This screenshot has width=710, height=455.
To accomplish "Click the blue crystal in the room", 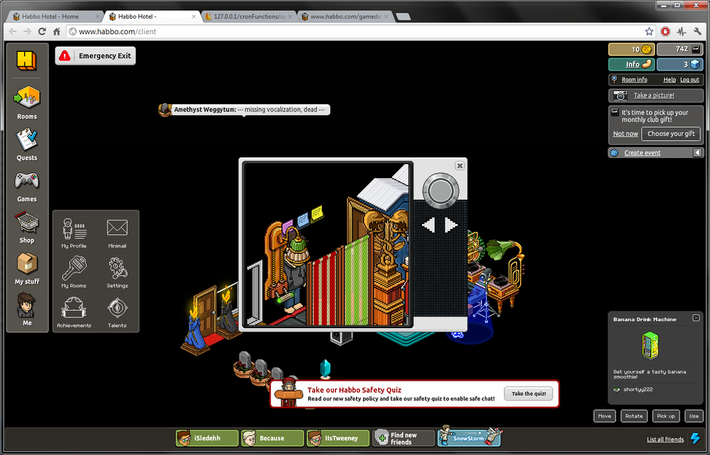I will 325,368.
